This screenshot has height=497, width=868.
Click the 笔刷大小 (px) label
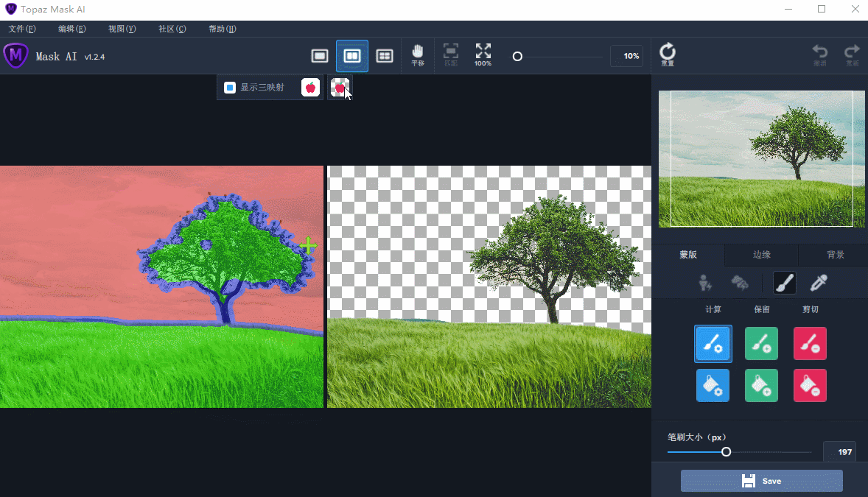tap(696, 437)
